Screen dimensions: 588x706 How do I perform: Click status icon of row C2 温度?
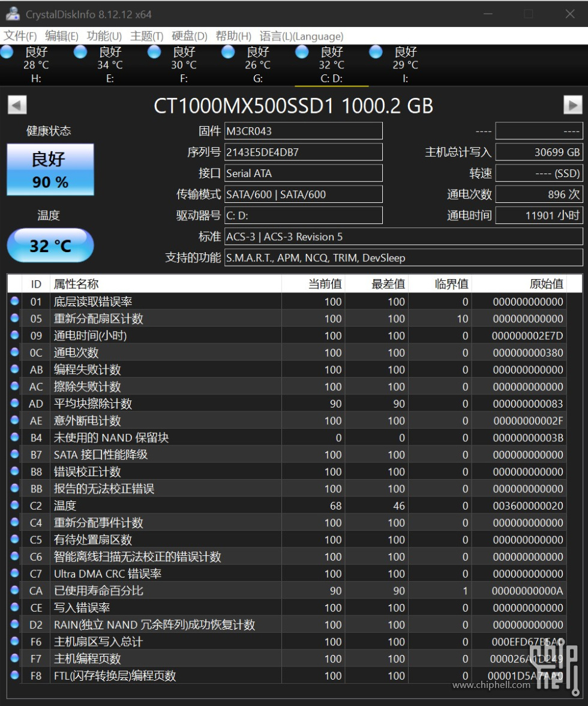coord(15,505)
